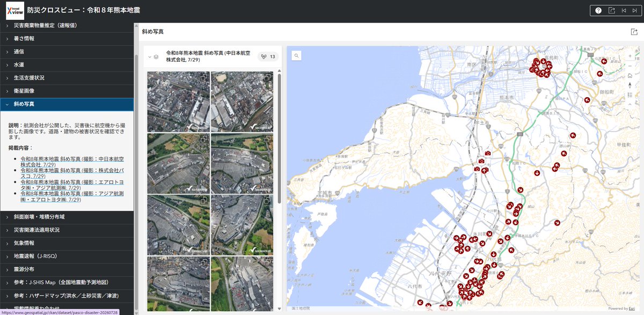Open 斜面崩壊・堆積分布域 in sidebar

(x=67, y=217)
